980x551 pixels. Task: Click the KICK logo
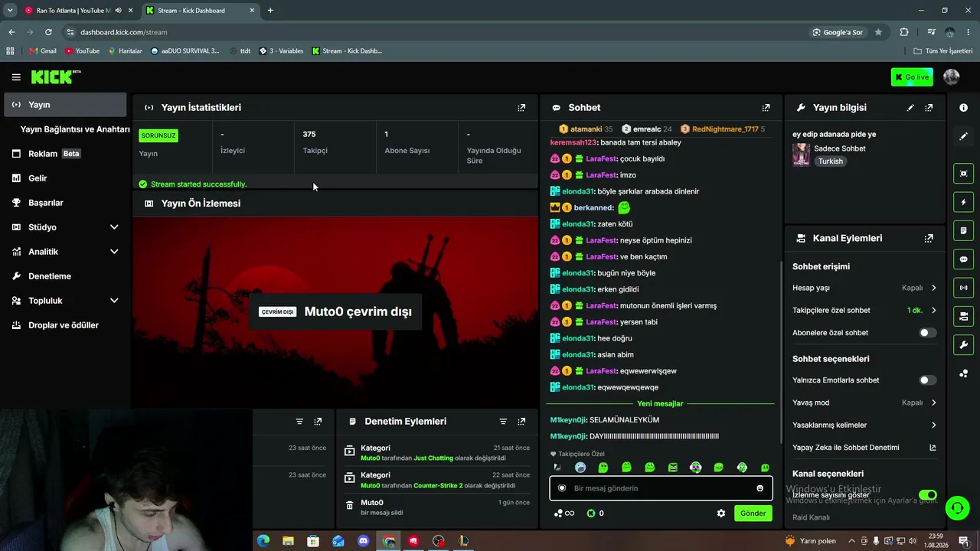[55, 77]
